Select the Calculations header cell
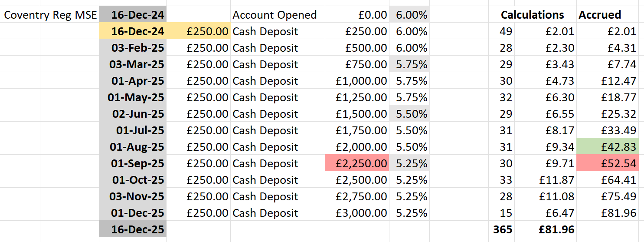The width and height of the screenshot is (644, 242). [532, 15]
